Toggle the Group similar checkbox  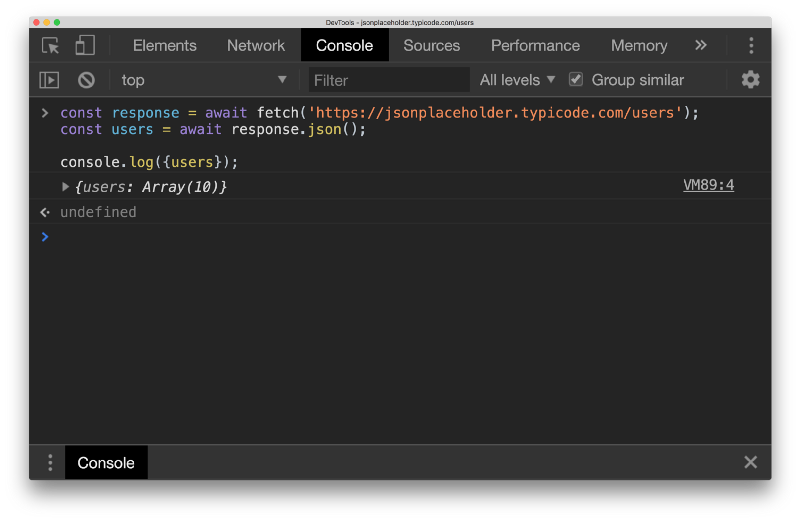point(576,80)
